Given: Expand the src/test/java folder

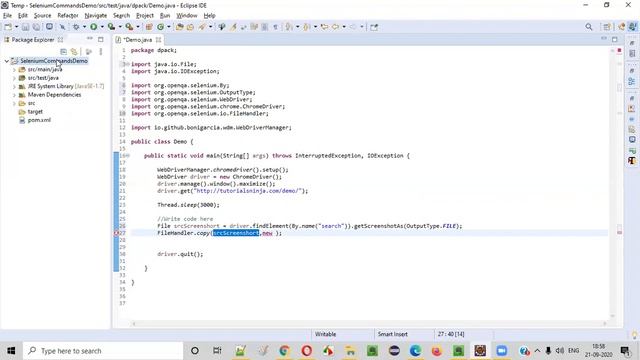Looking at the screenshot, I should point(14,78).
